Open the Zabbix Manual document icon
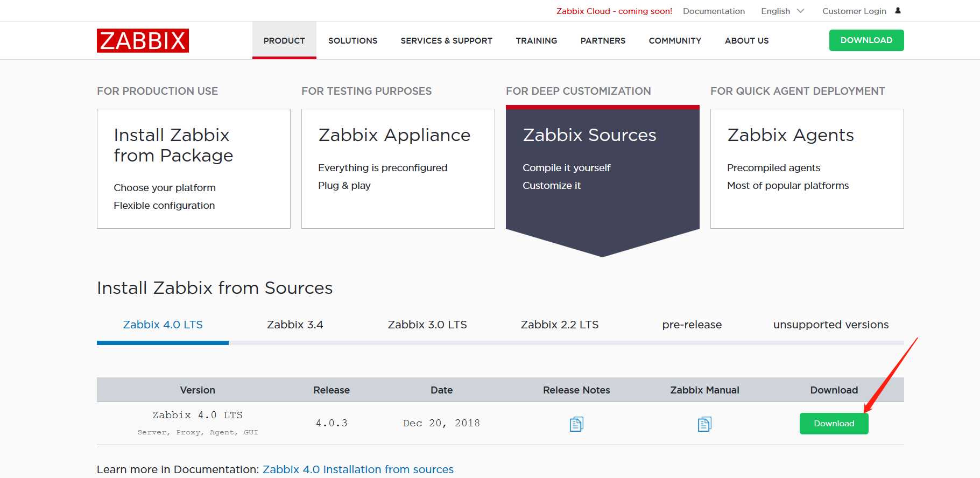 (704, 424)
